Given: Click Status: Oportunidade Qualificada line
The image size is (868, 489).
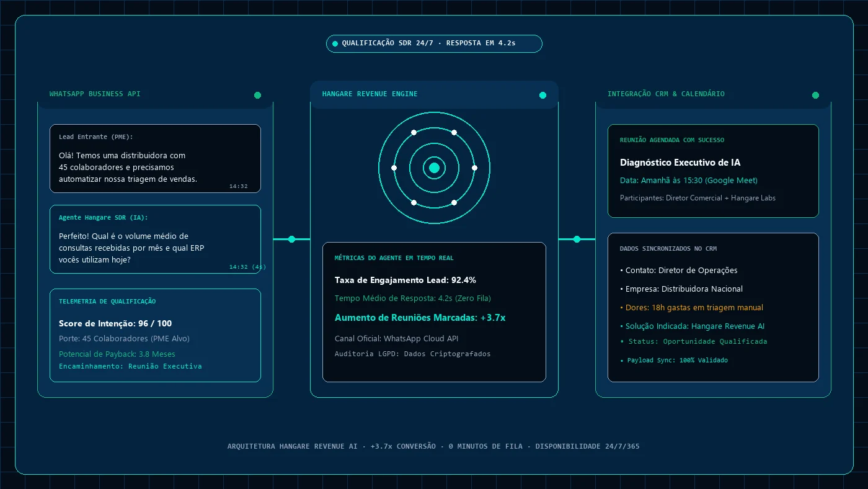Looking at the screenshot, I should pyautogui.click(x=693, y=341).
